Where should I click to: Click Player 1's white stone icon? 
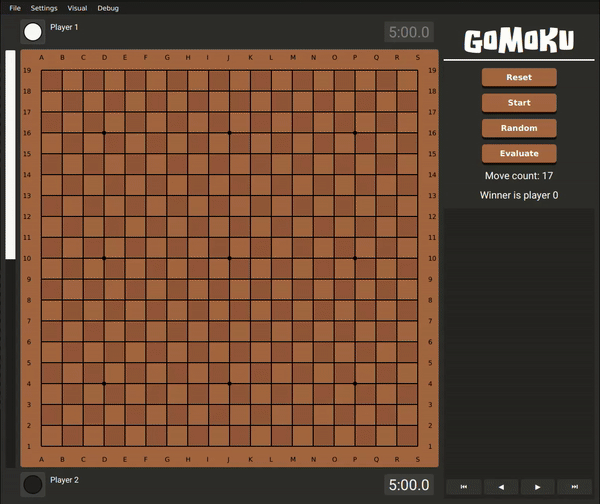click(x=33, y=32)
